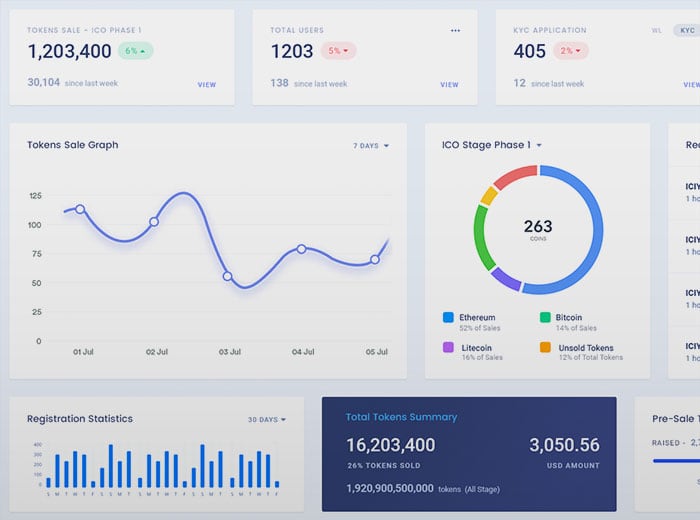Image resolution: width=700 pixels, height=520 pixels.
Task: Open the 30 DAYS dropdown in Registration Statistics
Action: [x=267, y=420]
